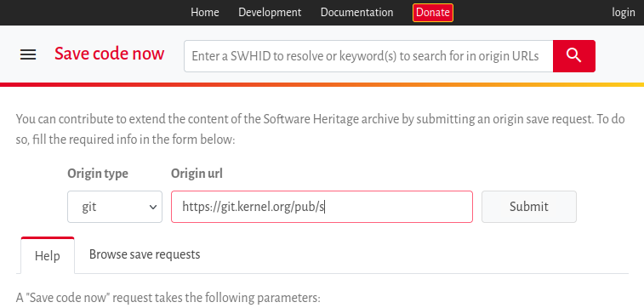The height and width of the screenshot is (308, 644).
Task: Go to Home in top navigation
Action: click(204, 12)
